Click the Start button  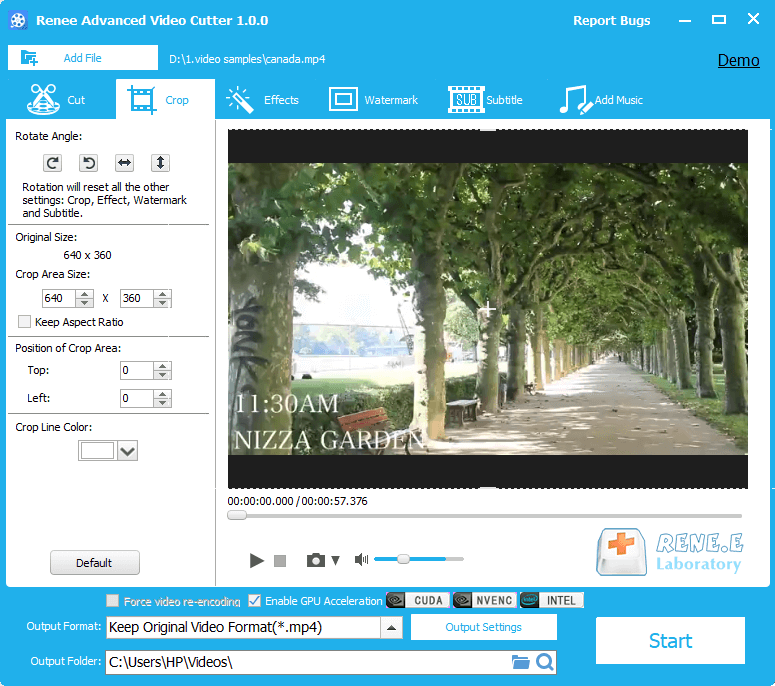coord(670,641)
